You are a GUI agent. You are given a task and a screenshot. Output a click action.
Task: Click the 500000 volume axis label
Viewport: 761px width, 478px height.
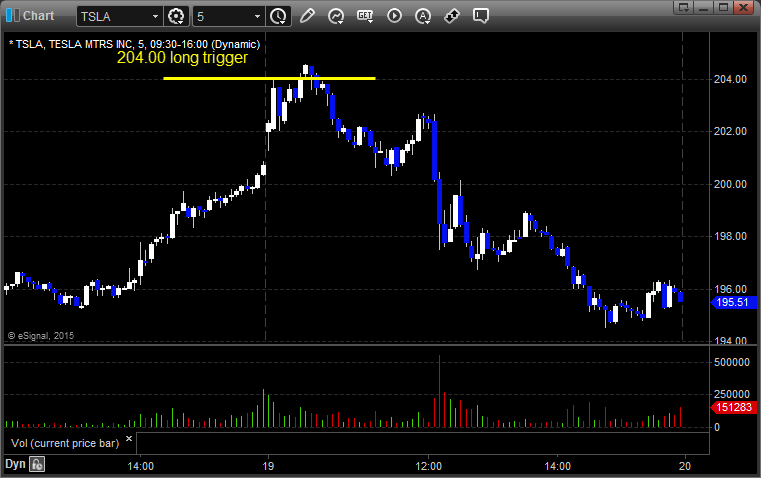[732, 362]
